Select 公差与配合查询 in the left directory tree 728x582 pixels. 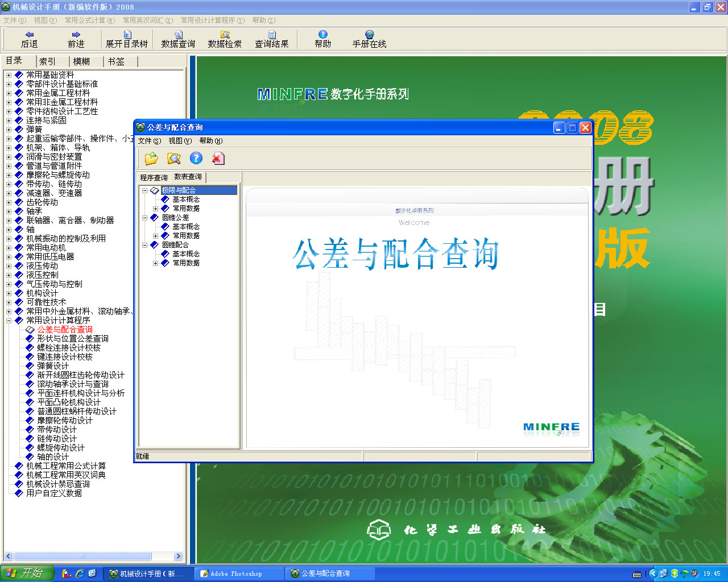pos(65,330)
